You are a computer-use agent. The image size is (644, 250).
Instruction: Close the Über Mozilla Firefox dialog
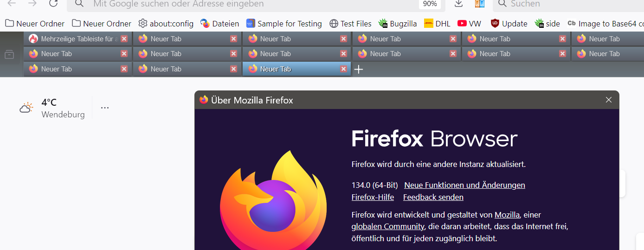[609, 100]
